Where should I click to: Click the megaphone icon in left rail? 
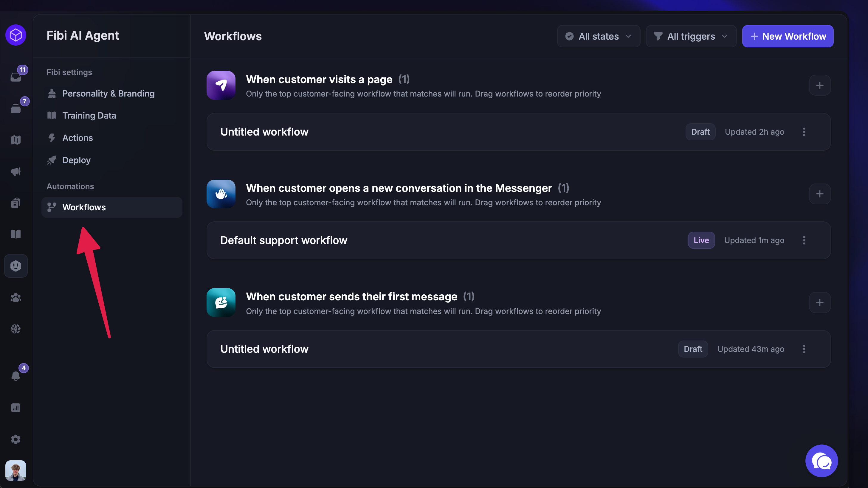[16, 171]
